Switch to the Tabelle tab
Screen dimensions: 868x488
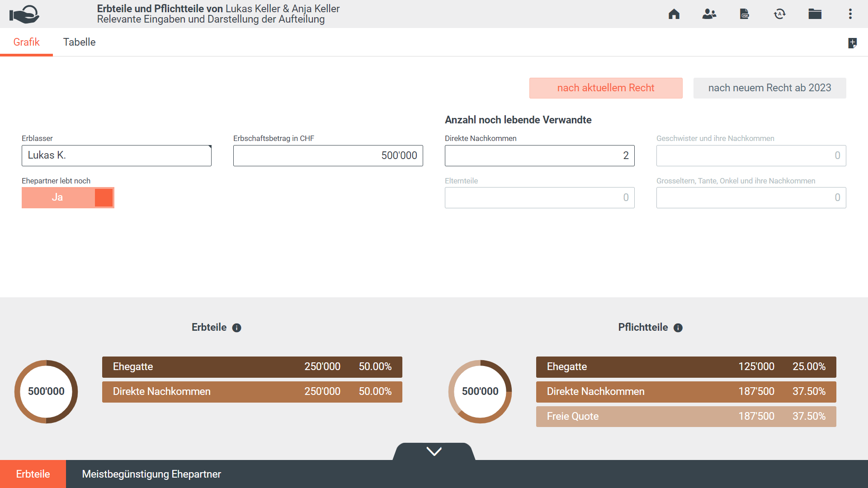[x=79, y=42]
